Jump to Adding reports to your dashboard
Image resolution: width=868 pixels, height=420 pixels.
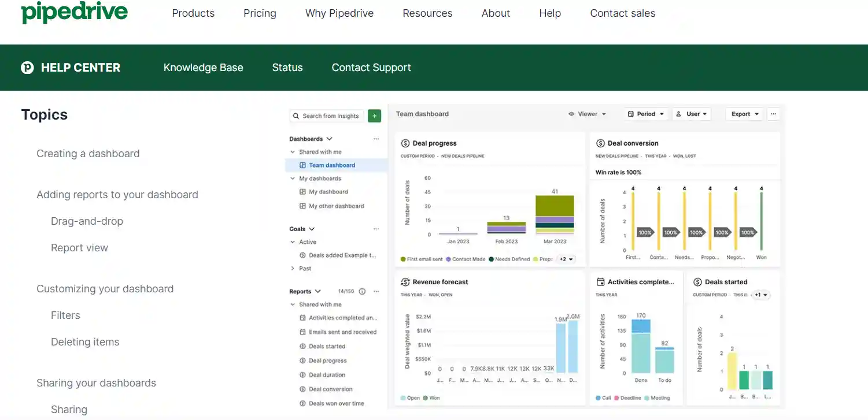117,195
